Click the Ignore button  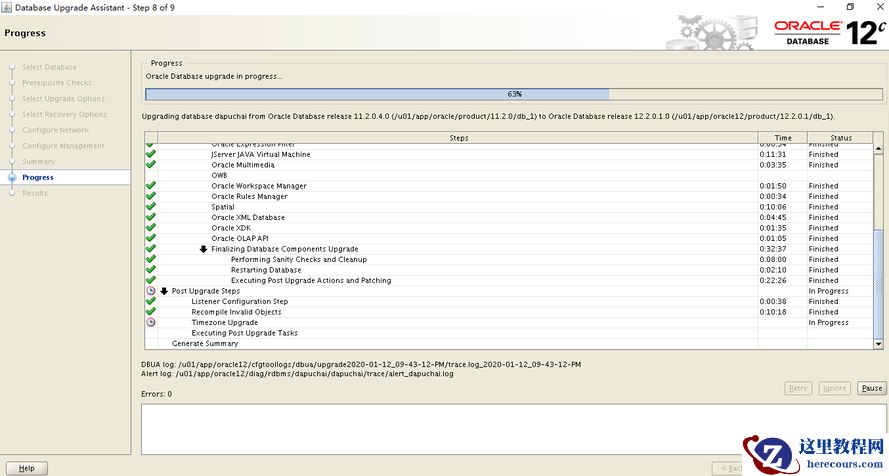[835, 388]
